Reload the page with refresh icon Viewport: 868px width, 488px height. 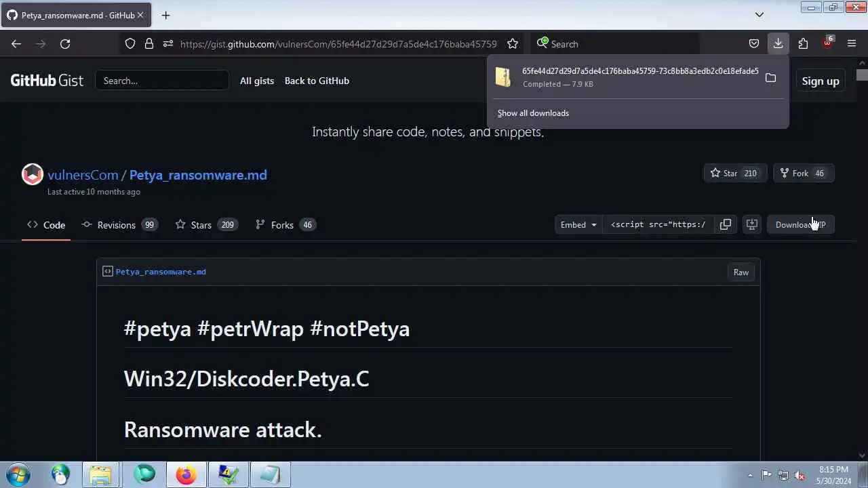point(65,43)
